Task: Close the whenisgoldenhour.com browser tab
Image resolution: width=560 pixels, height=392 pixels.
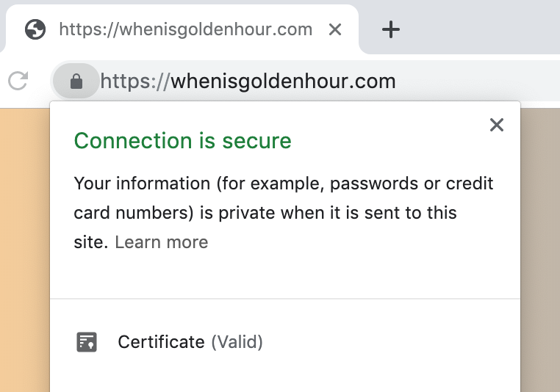Action: (335, 29)
